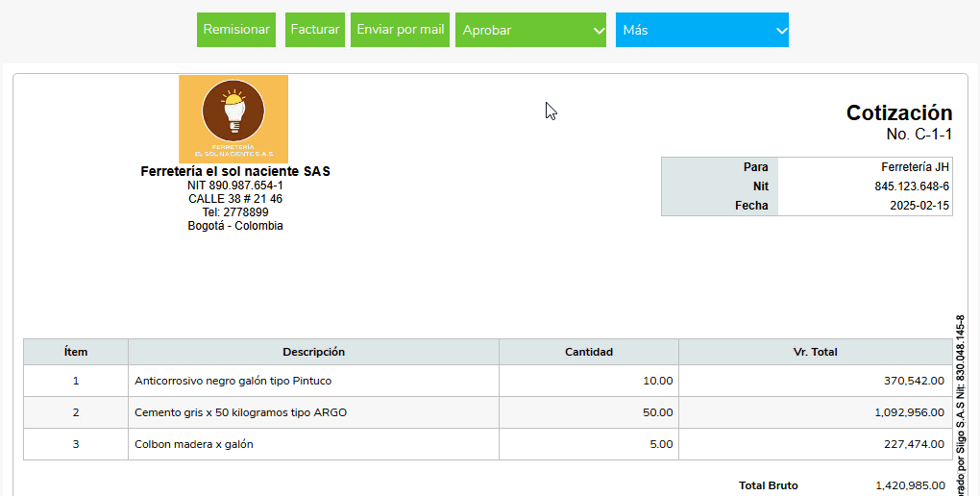This screenshot has height=496, width=980.
Task: Select total value 370,542.00
Action: point(914,381)
